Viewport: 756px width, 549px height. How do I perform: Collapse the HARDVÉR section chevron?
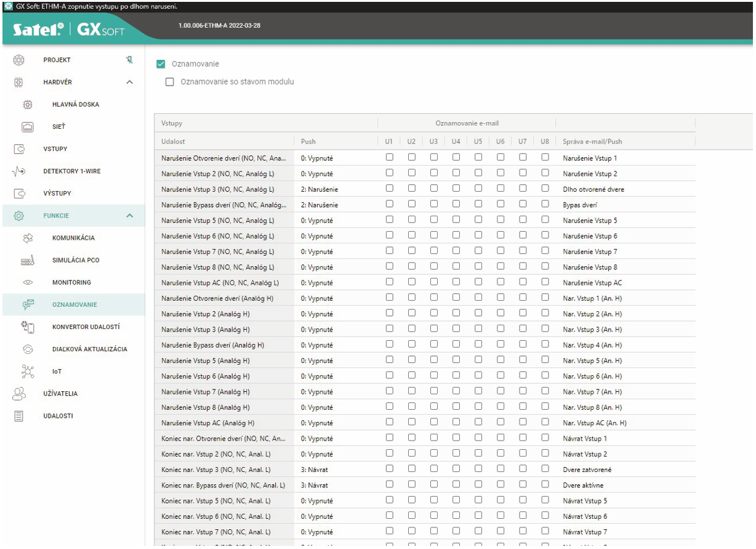[129, 83]
